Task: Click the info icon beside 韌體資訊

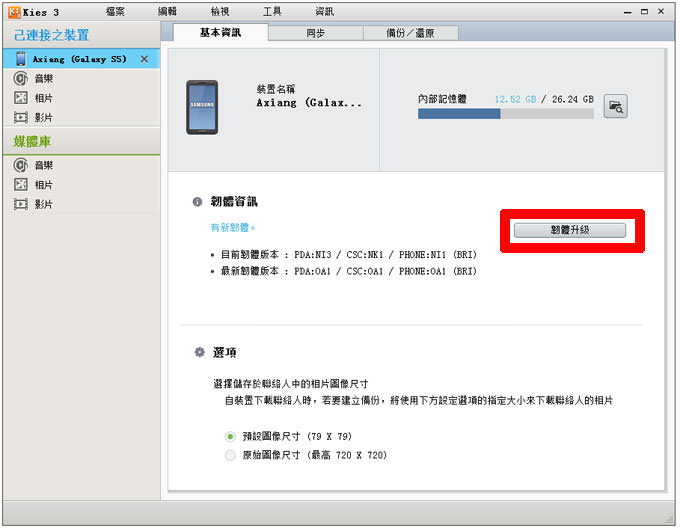Action: point(197,202)
